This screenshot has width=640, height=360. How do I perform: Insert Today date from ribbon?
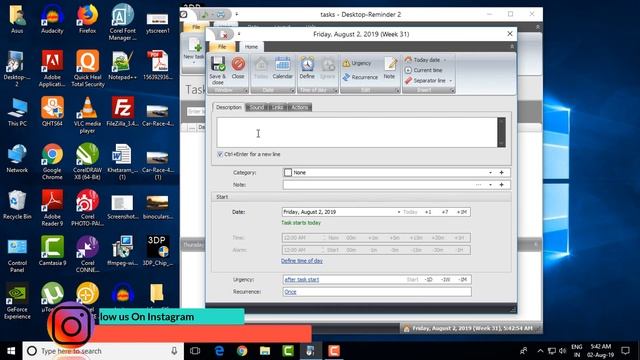[x=423, y=60]
